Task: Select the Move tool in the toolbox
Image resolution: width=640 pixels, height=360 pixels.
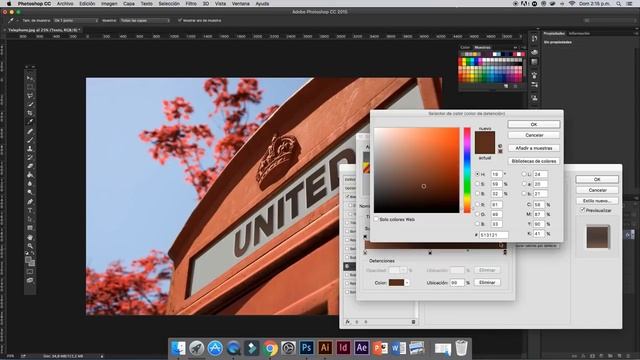Action: (30, 78)
